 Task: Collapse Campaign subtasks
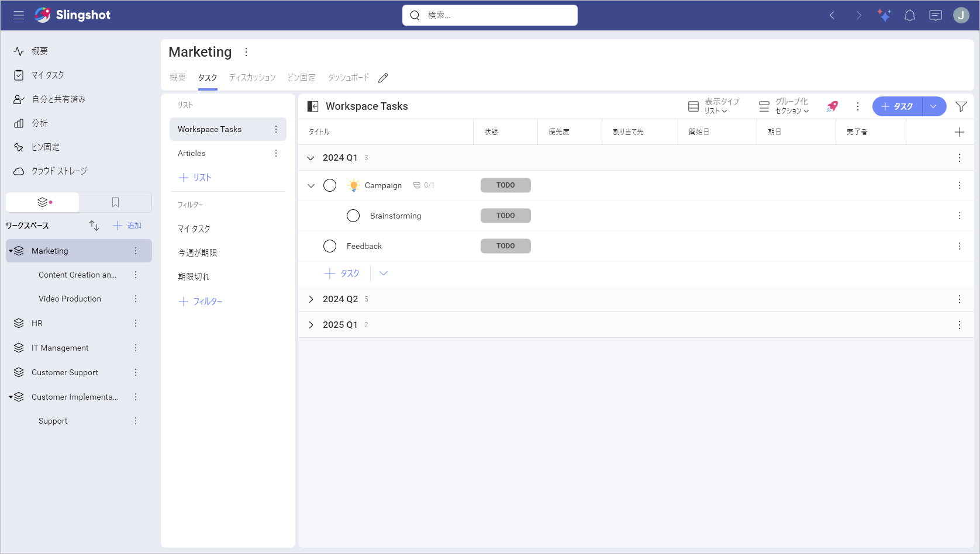point(311,185)
